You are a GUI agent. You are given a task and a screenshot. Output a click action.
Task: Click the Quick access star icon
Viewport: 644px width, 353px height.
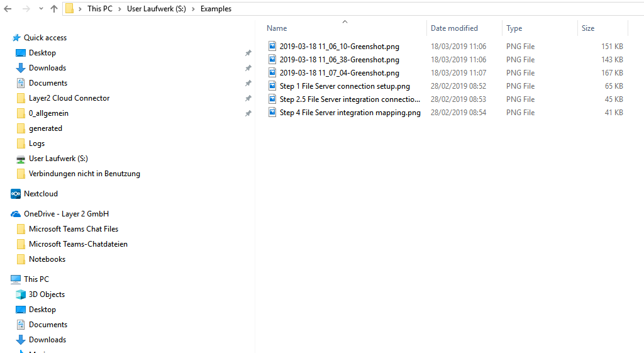click(16, 38)
